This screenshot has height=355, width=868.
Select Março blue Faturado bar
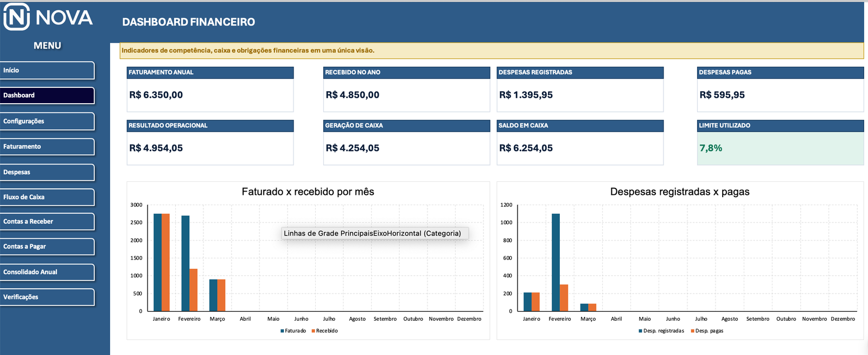pos(213,295)
